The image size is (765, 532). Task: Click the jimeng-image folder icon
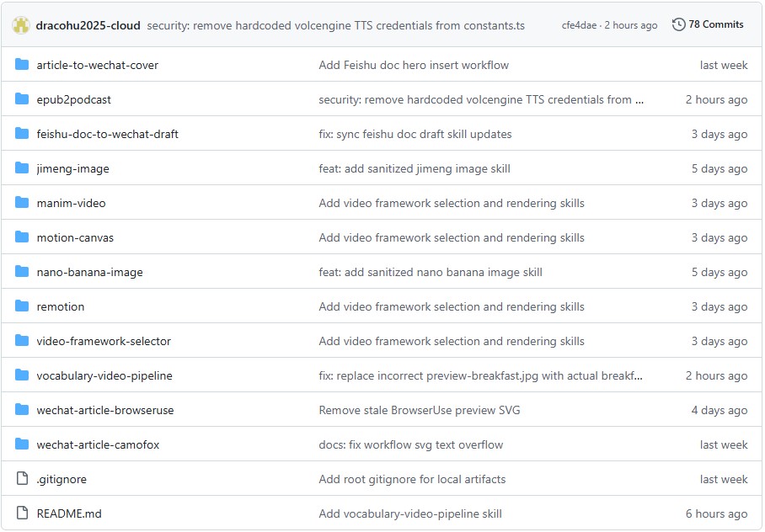click(x=22, y=168)
